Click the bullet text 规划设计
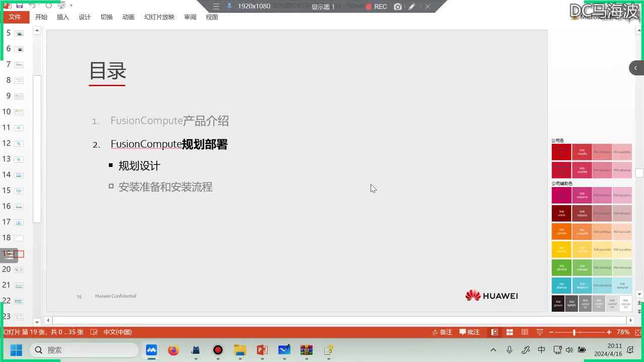This screenshot has width=644, height=362. pos(139,166)
